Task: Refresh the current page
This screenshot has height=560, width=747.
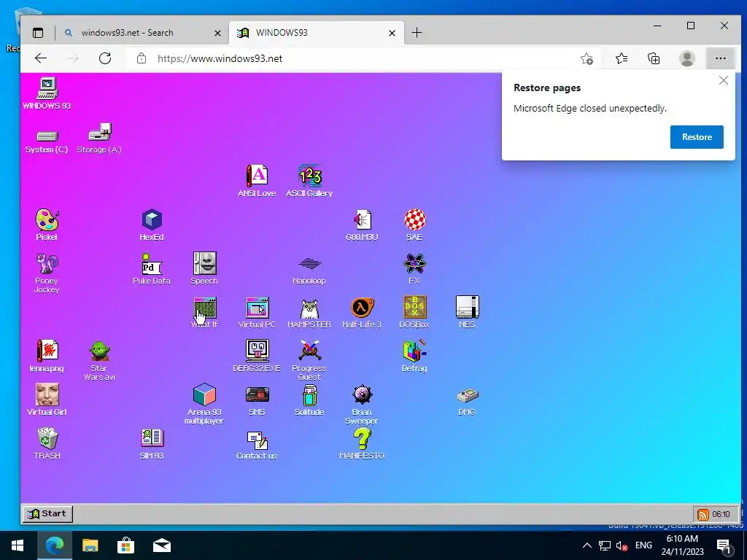Action: tap(105, 58)
